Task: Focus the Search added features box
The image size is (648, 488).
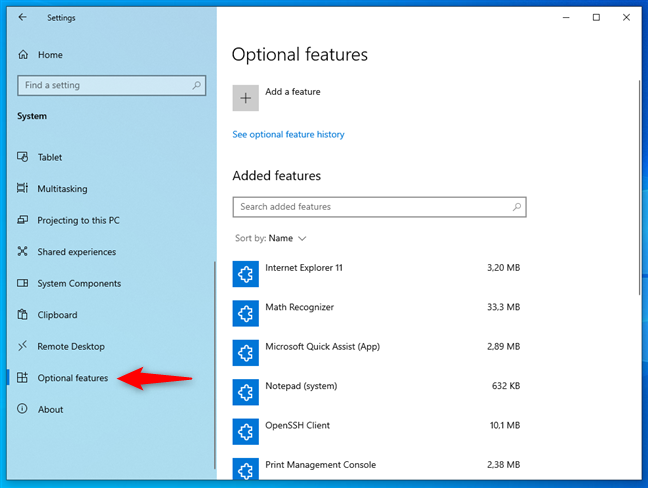Action: 379,207
